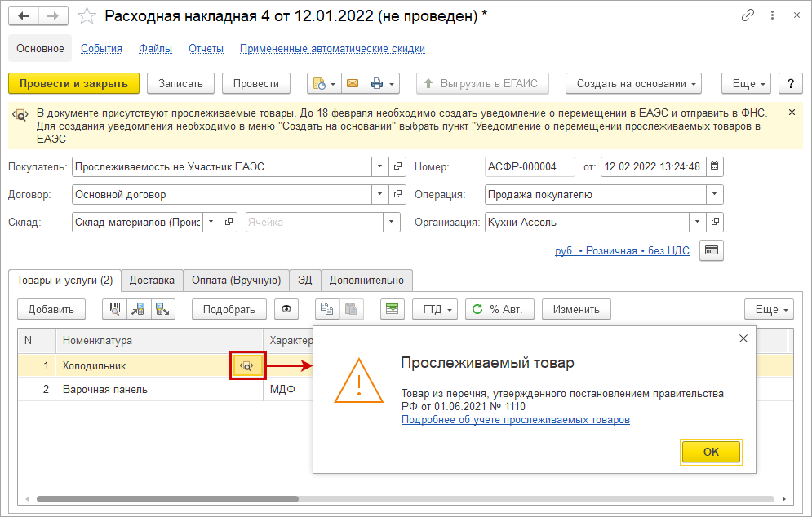Print the document using printer icon

[x=377, y=83]
